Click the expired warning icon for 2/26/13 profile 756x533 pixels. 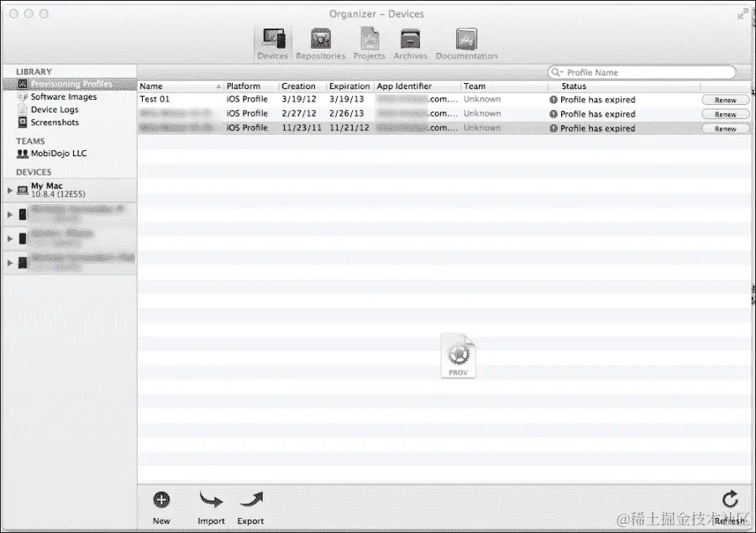point(554,114)
